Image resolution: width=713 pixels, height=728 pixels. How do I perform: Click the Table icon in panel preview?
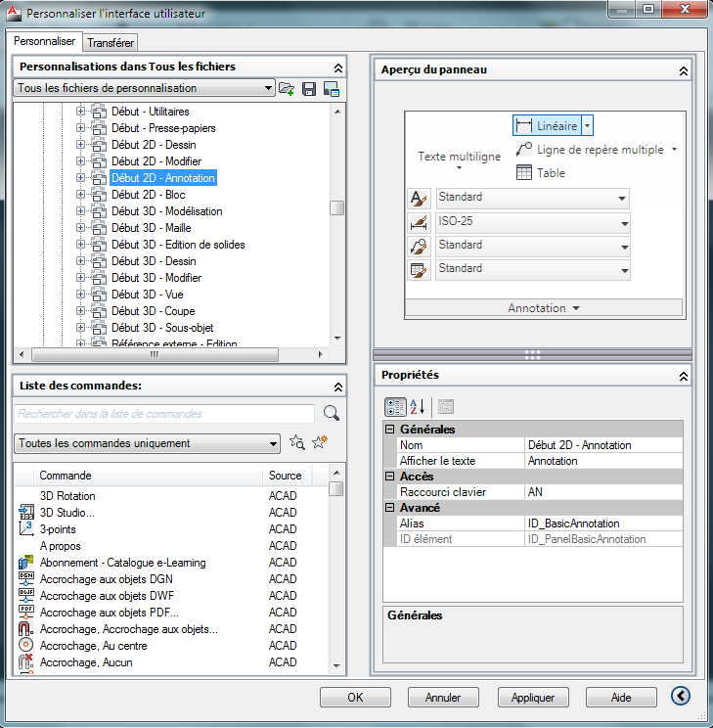pyautogui.click(x=524, y=173)
